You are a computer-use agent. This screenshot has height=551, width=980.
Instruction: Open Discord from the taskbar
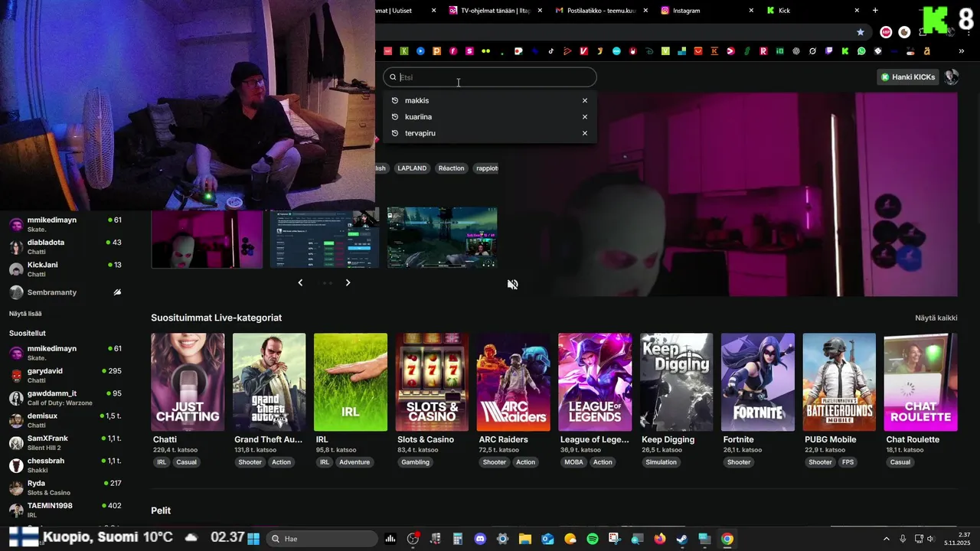click(480, 539)
